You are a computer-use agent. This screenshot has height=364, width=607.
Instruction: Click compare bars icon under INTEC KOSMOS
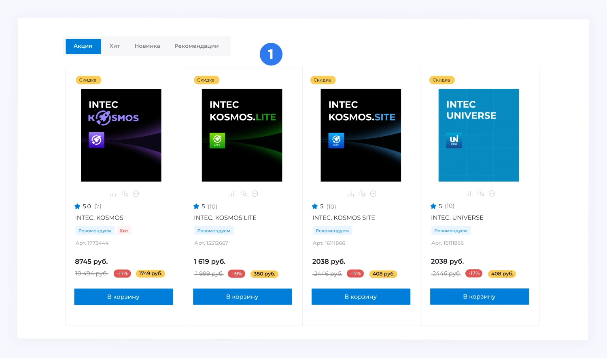(113, 194)
